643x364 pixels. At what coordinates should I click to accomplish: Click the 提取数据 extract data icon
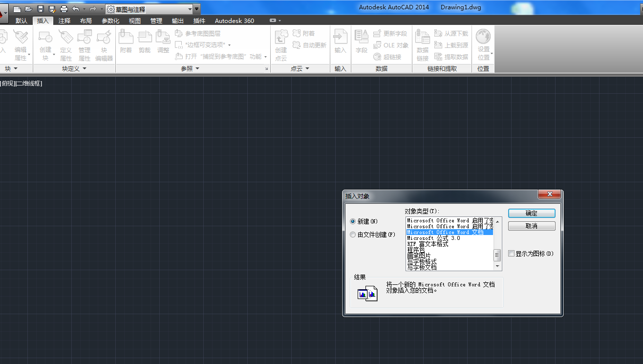tap(438, 57)
